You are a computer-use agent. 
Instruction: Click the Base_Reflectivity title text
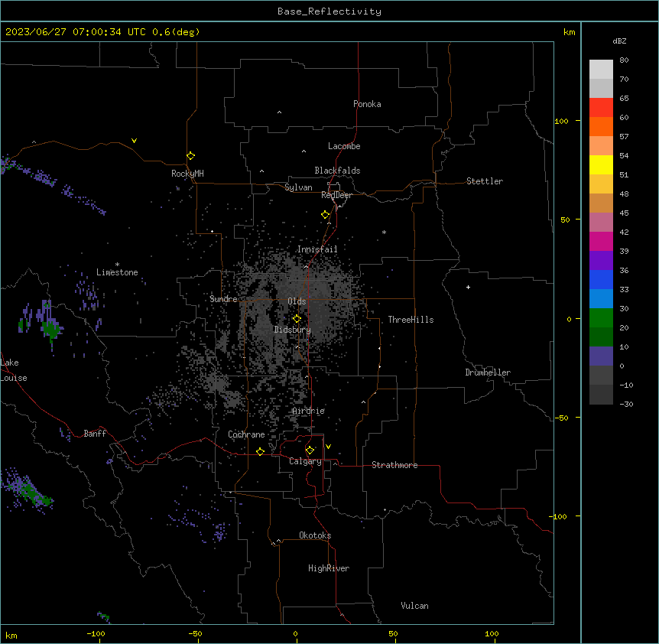click(x=329, y=11)
